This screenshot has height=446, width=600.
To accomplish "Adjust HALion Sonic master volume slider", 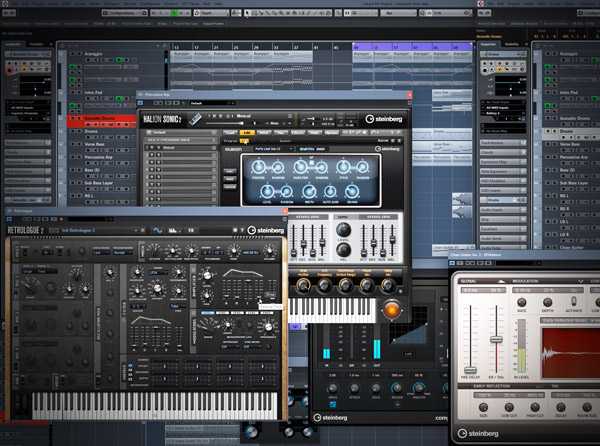I will (227, 123).
